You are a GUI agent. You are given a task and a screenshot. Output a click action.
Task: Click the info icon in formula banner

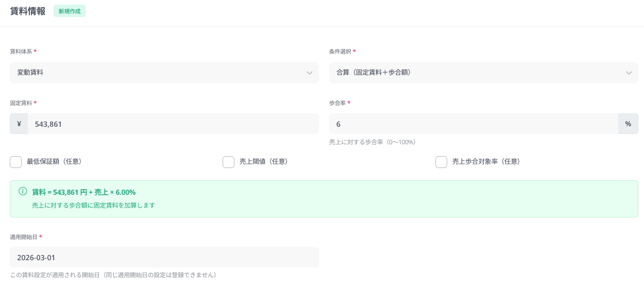(23, 192)
